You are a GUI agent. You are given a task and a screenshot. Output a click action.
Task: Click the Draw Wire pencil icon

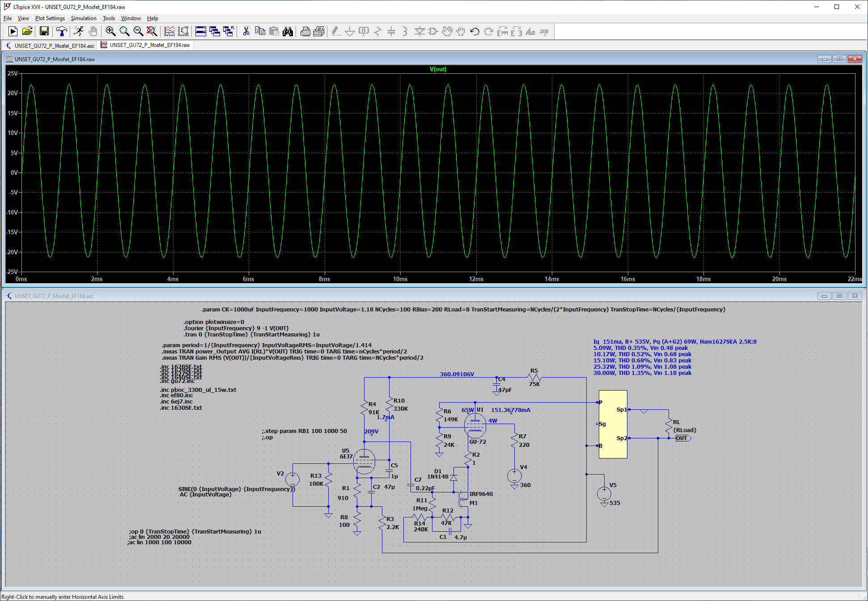coord(336,31)
